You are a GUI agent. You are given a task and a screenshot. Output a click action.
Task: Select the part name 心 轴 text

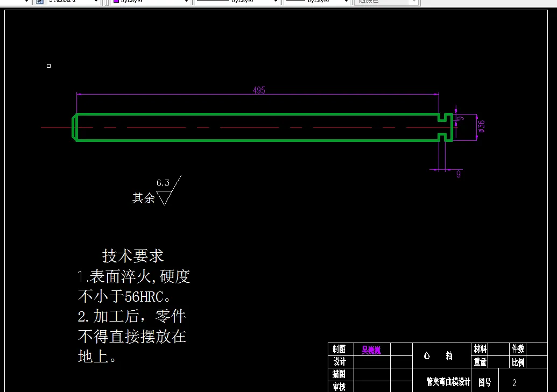438,356
